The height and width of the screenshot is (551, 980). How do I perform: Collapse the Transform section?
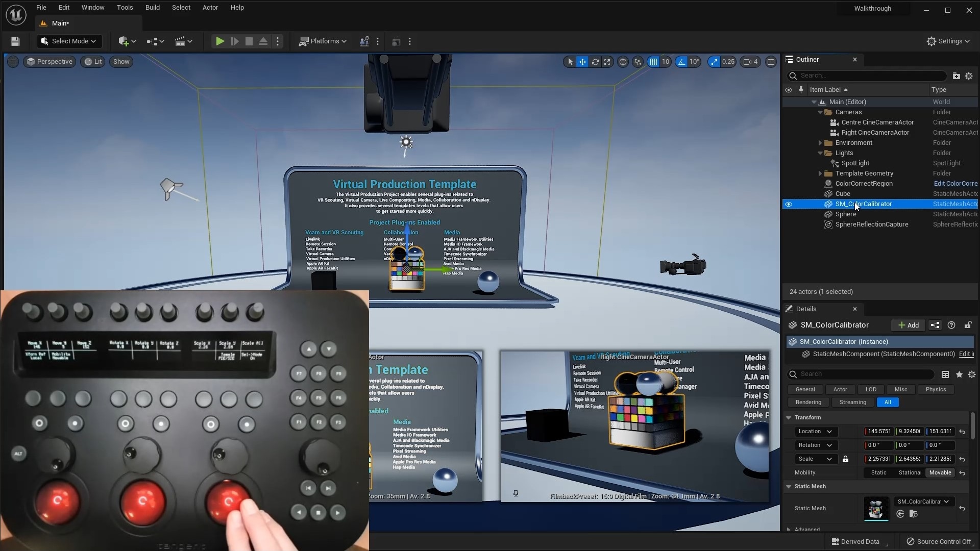click(789, 417)
